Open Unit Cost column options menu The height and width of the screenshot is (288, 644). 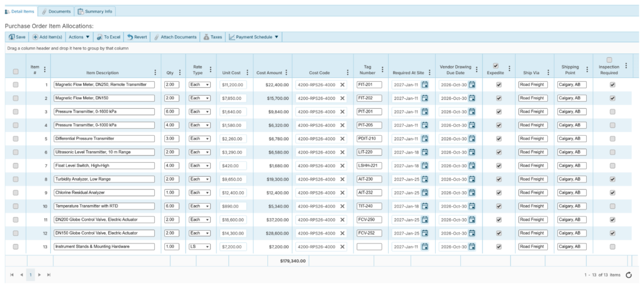point(247,73)
